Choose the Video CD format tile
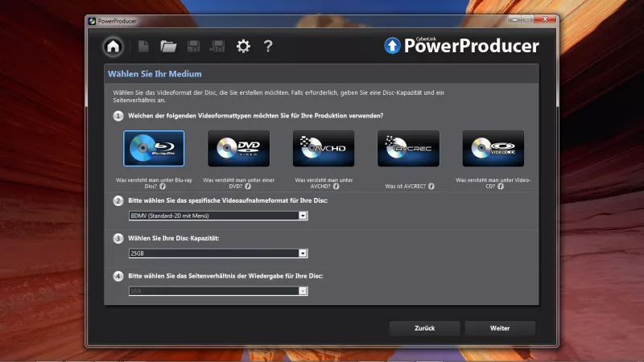This screenshot has width=644, height=362. click(493, 149)
